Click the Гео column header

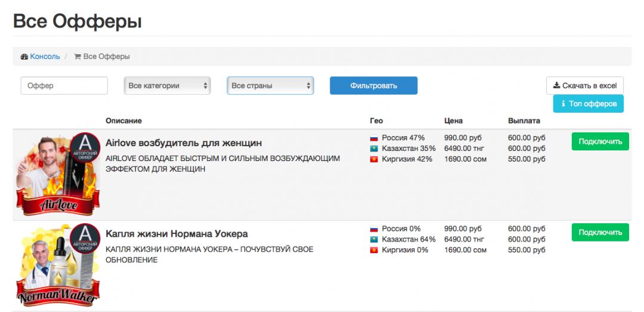point(376,121)
